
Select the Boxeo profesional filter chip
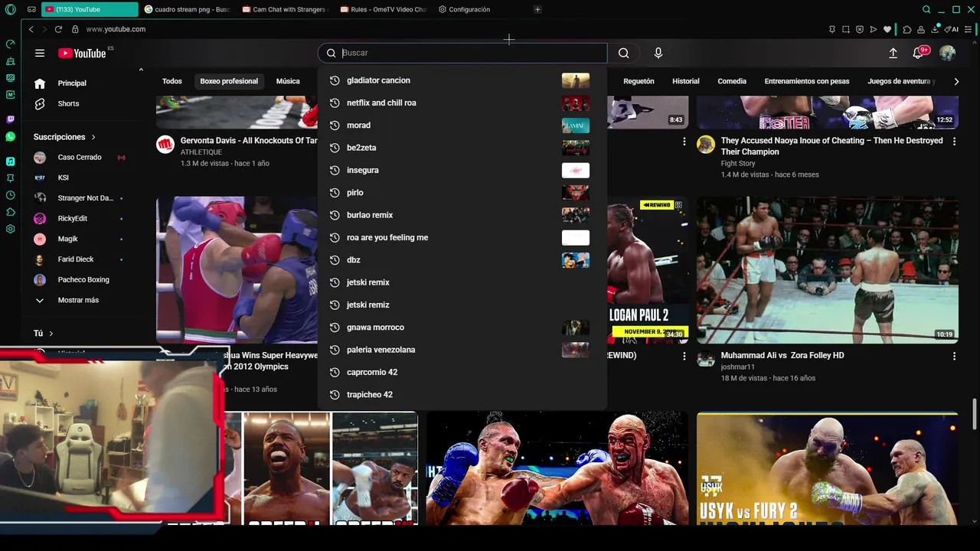[x=229, y=81]
